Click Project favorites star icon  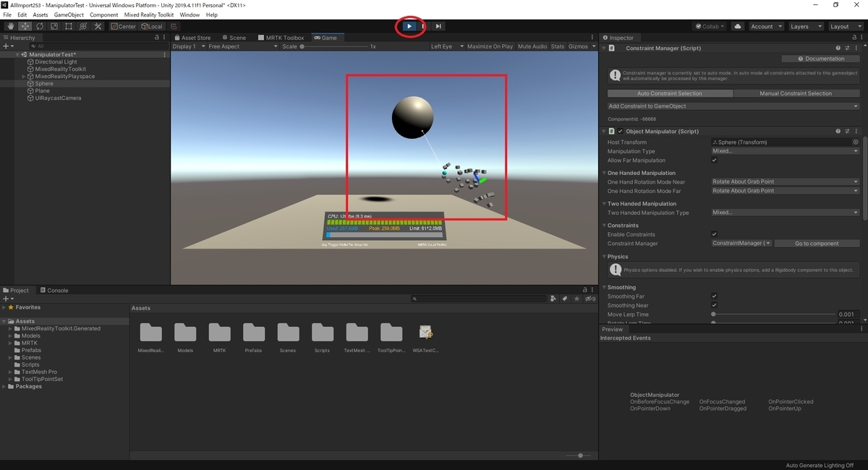coord(576,298)
